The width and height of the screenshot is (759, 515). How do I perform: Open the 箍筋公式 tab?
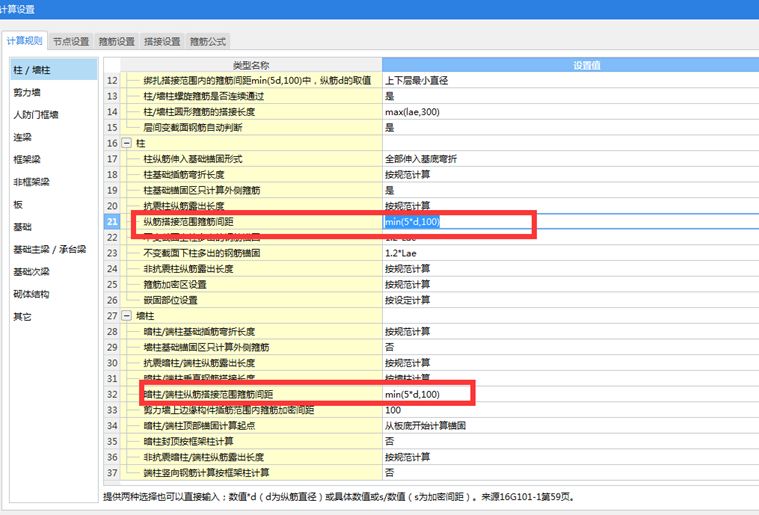click(x=208, y=41)
